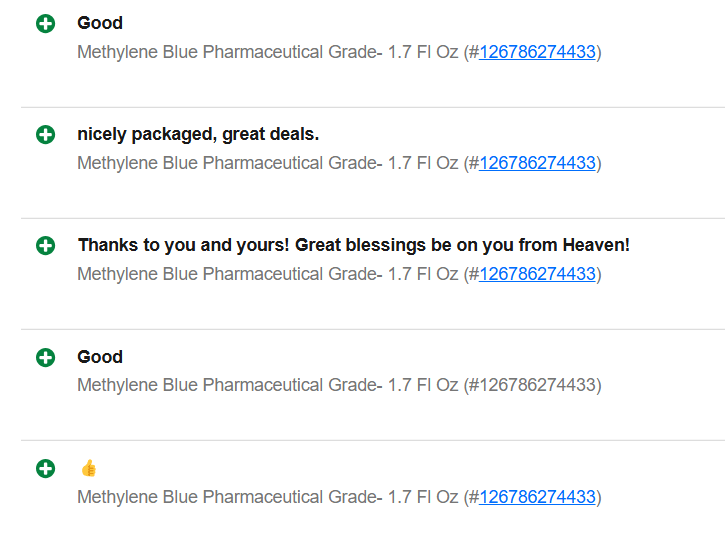Click the 'nicely packaged, great deals.' comment text
725x537 pixels.
click(x=198, y=134)
